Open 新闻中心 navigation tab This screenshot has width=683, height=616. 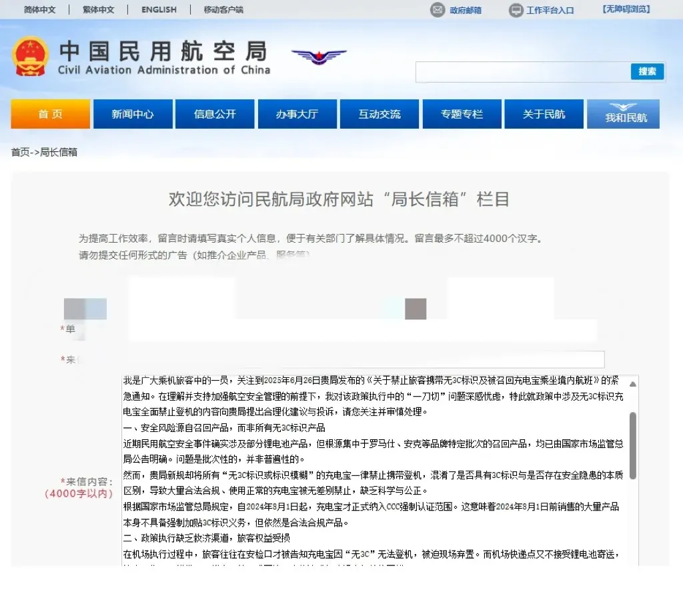click(x=133, y=114)
